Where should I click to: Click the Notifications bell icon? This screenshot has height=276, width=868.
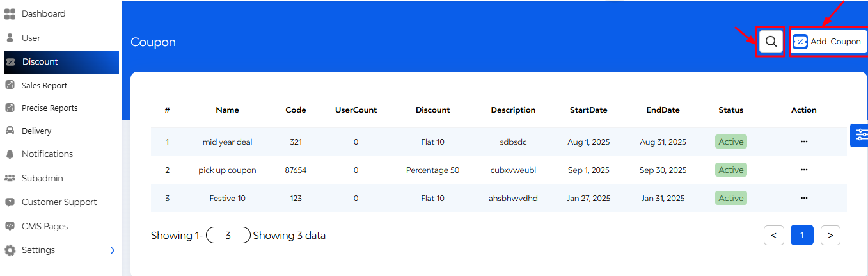click(x=10, y=154)
